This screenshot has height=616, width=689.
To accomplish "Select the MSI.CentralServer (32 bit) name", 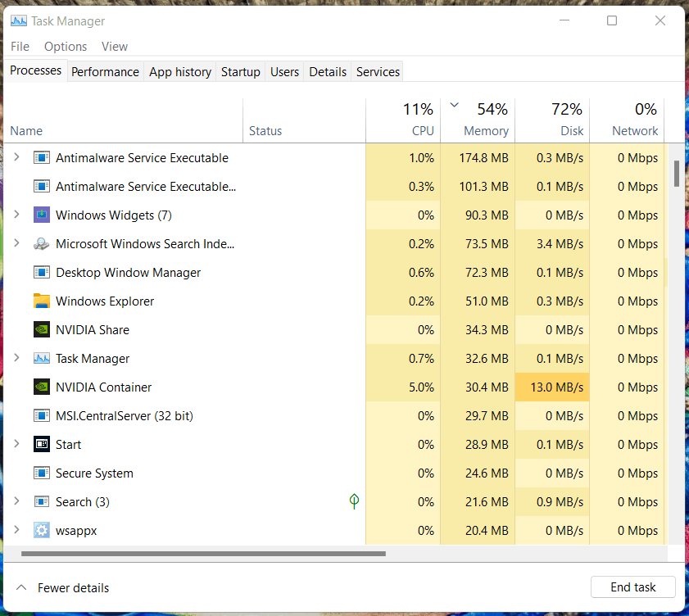I will [x=125, y=415].
